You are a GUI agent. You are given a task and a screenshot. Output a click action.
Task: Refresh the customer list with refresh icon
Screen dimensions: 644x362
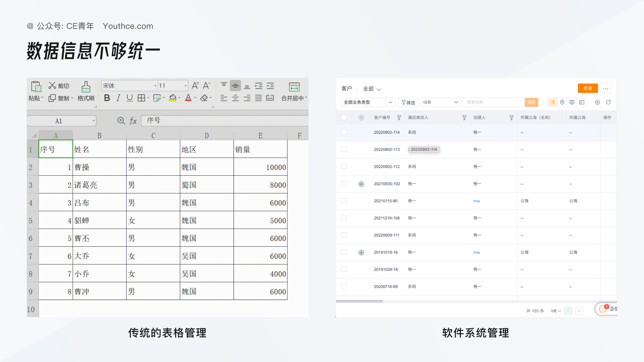click(x=608, y=102)
